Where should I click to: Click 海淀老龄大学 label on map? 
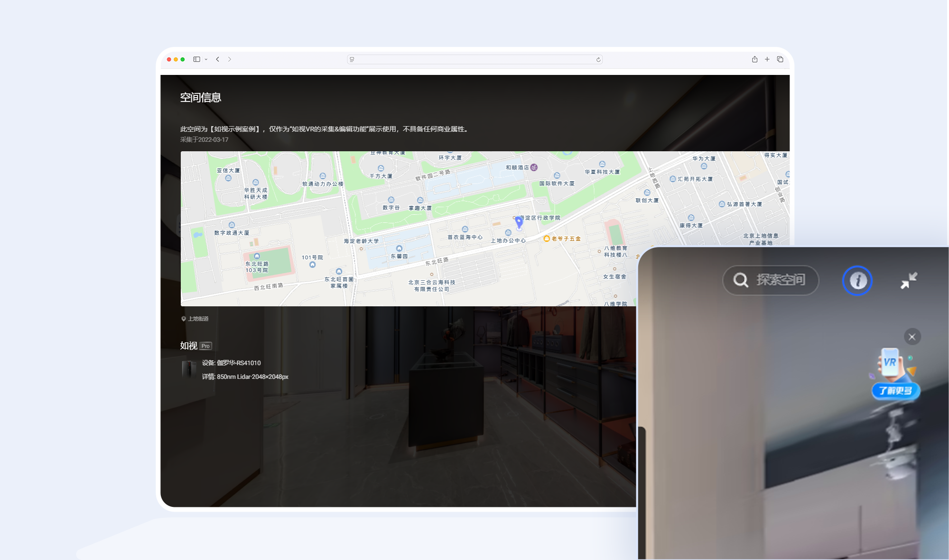[x=361, y=241]
